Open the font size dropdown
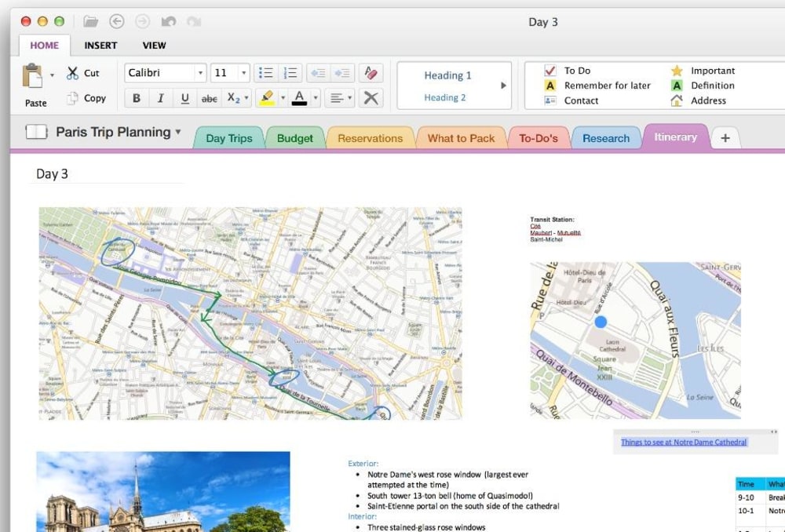The height and width of the screenshot is (532, 785). tap(244, 73)
